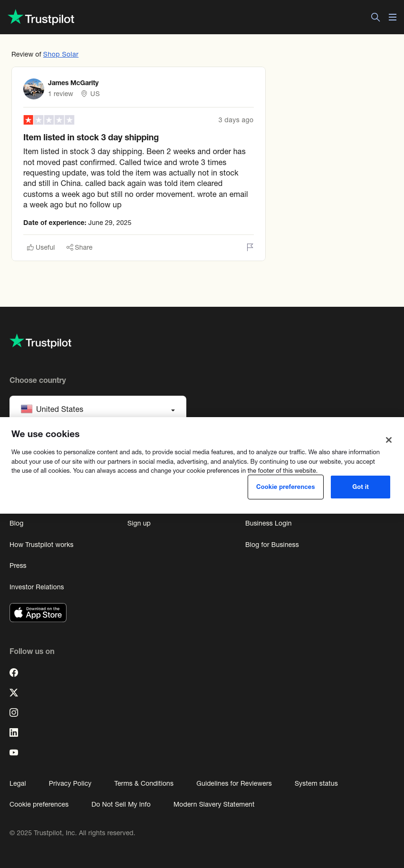The height and width of the screenshot is (868, 404).
Task: Open the Shop Solar link
Action: point(61,54)
